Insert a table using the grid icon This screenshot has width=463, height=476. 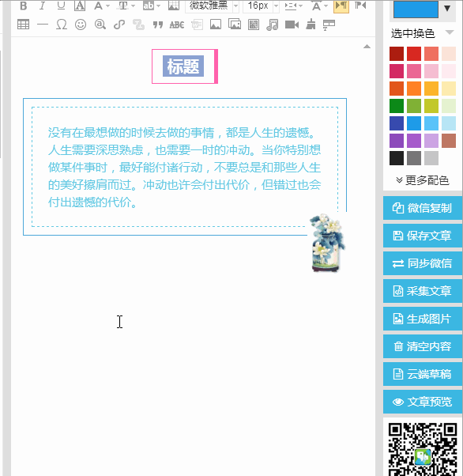tap(24, 25)
